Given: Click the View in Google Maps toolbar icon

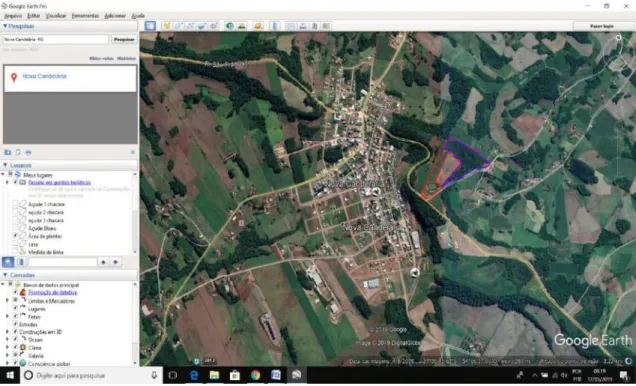Looking at the screenshot, I should click(326, 26).
